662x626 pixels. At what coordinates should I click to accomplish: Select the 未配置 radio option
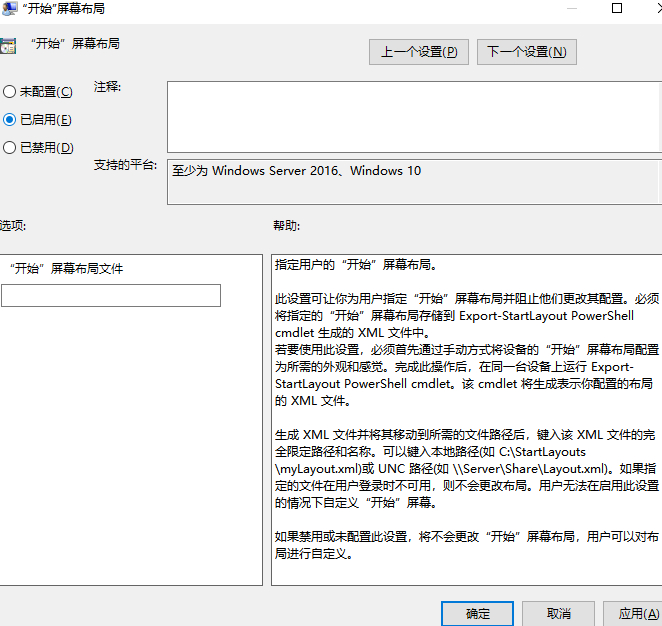pyautogui.click(x=9, y=92)
